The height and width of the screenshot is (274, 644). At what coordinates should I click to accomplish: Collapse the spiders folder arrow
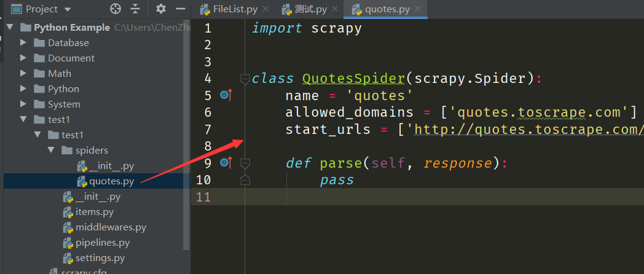tap(51, 151)
